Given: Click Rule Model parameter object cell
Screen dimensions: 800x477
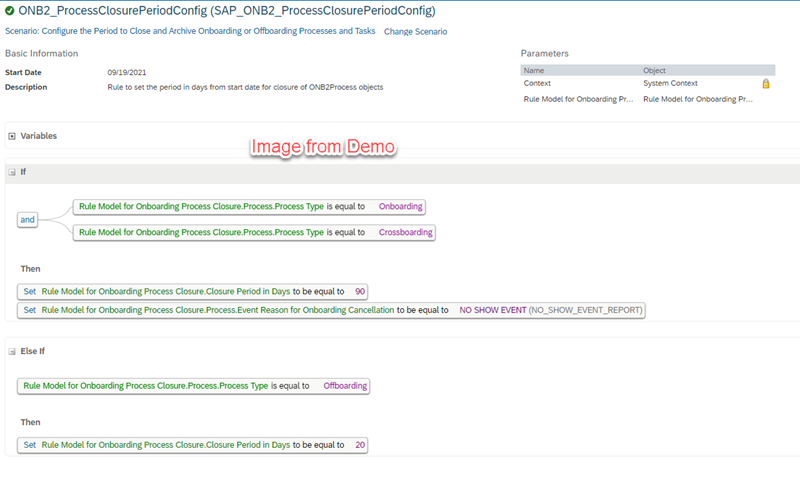Looking at the screenshot, I should (697, 99).
